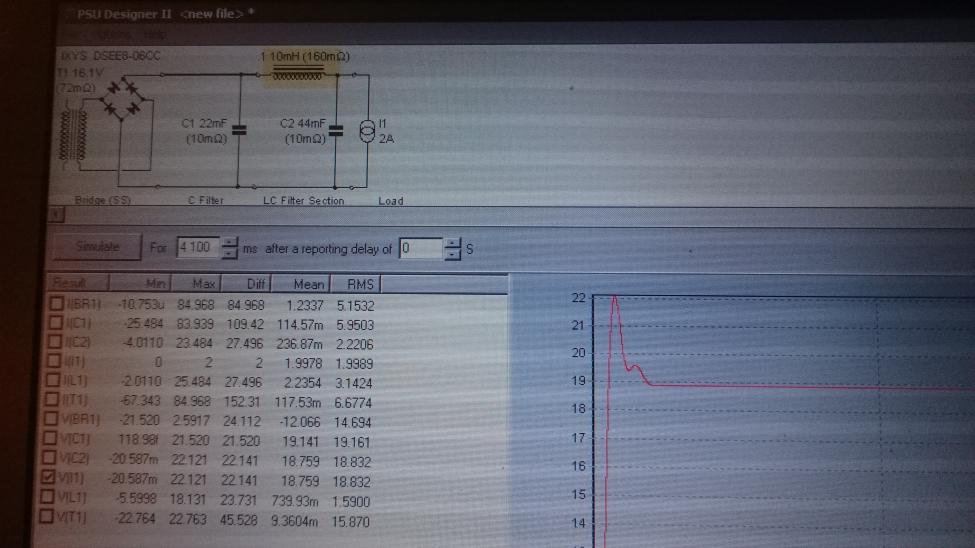This screenshot has width=975, height=548.
Task: Enable the V(L1) trace checkbox
Action: tap(47, 496)
